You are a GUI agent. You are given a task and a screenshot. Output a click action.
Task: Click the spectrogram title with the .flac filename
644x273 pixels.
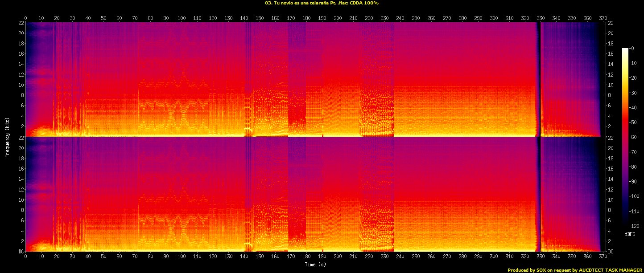coord(322,3)
